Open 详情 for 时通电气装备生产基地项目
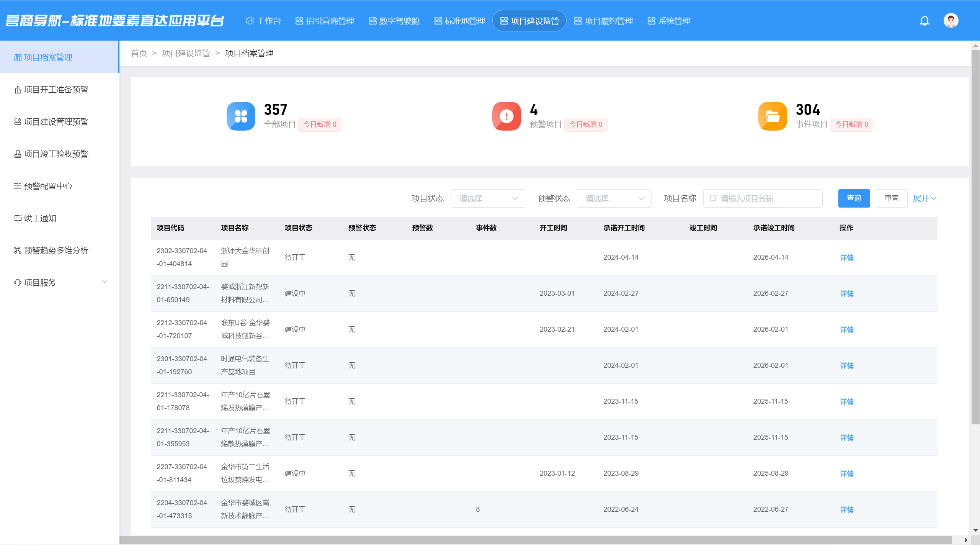This screenshot has height=545, width=980. pos(847,366)
